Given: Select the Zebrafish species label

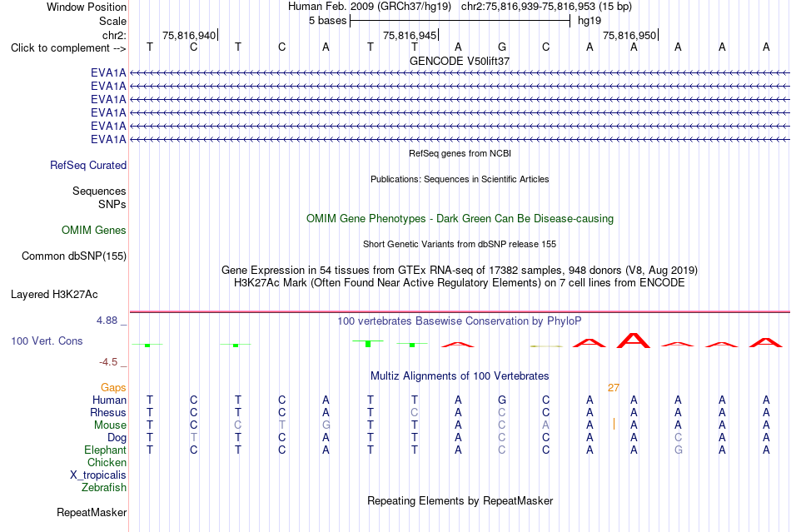Looking at the screenshot, I should (x=104, y=488).
